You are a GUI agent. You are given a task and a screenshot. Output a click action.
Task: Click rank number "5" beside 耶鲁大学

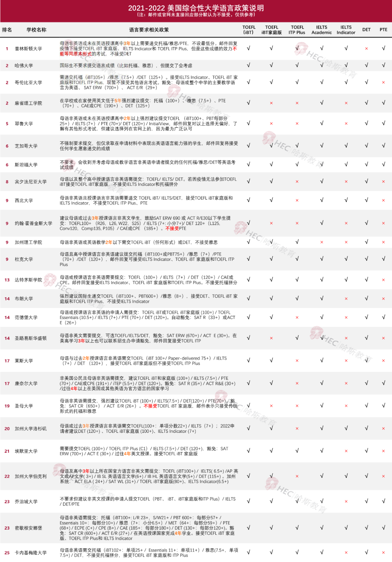click(x=7, y=124)
